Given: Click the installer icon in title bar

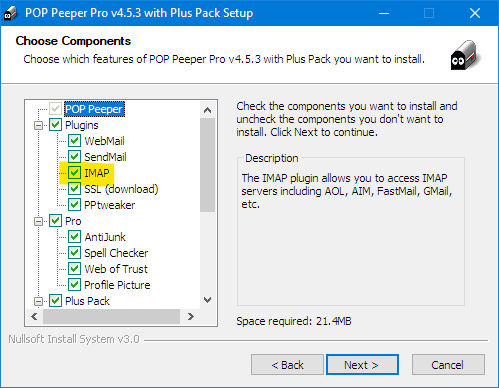Looking at the screenshot, I should click(x=10, y=13).
